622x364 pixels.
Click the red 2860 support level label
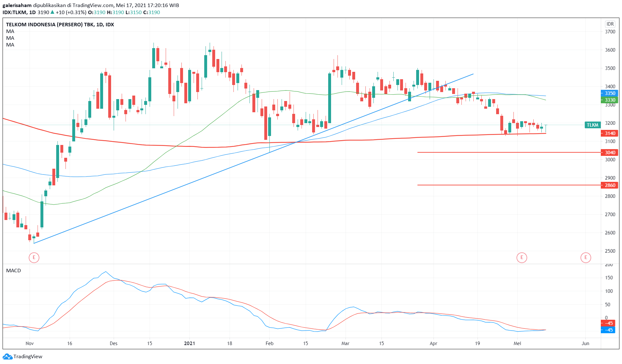[610, 185]
